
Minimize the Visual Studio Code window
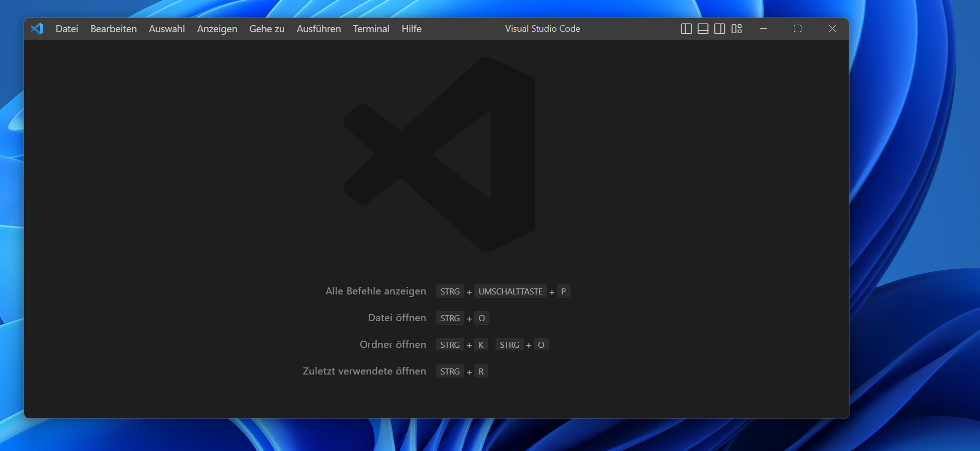point(764,29)
